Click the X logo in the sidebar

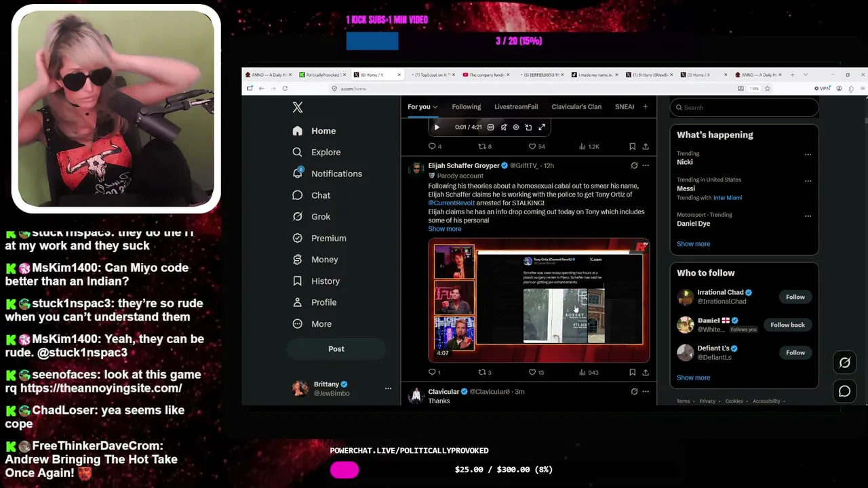(298, 107)
